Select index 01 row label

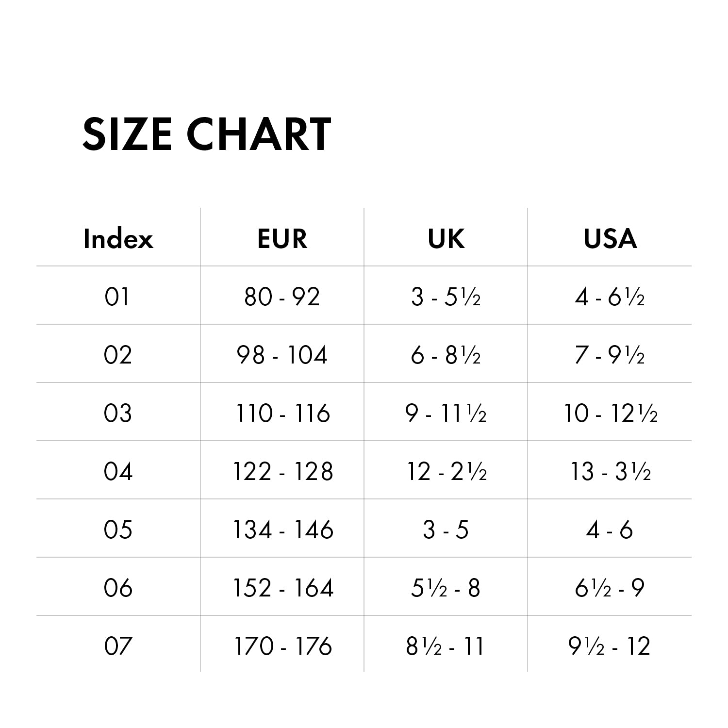tap(117, 297)
